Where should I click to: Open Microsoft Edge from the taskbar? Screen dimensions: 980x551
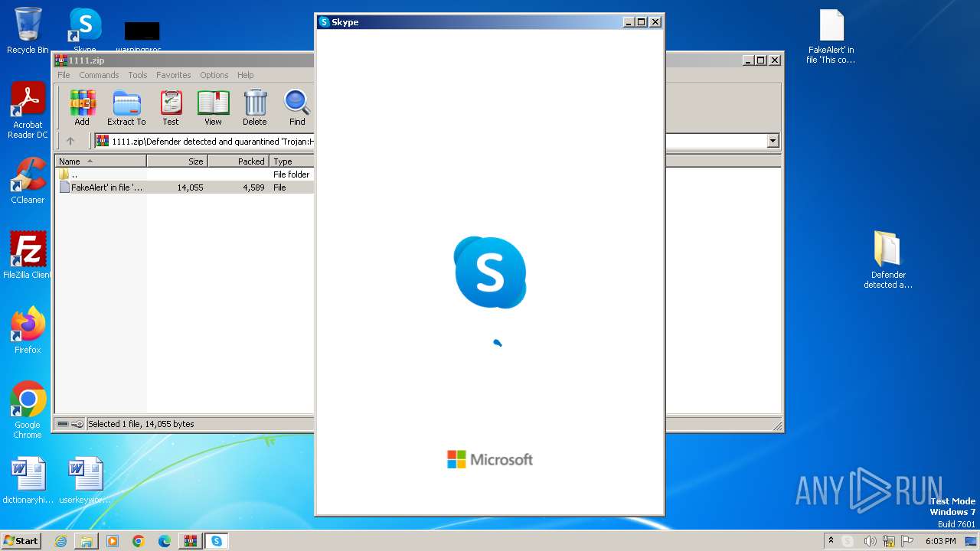pyautogui.click(x=165, y=541)
